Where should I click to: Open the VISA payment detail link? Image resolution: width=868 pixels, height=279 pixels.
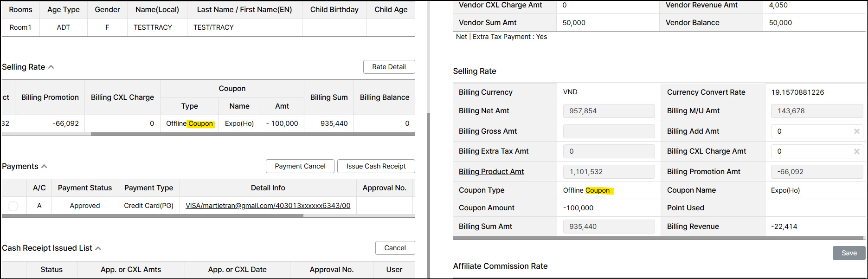click(268, 206)
